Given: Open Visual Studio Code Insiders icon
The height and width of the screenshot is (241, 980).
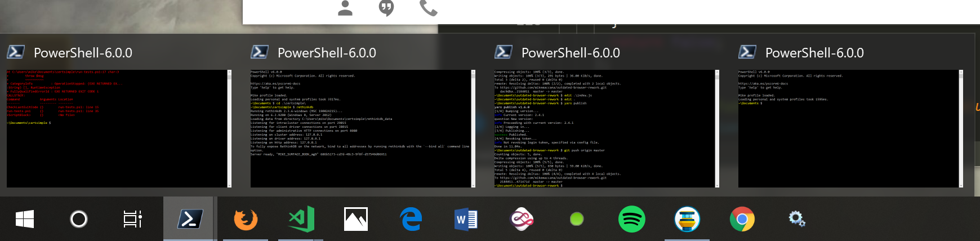Looking at the screenshot, I should point(301,219).
